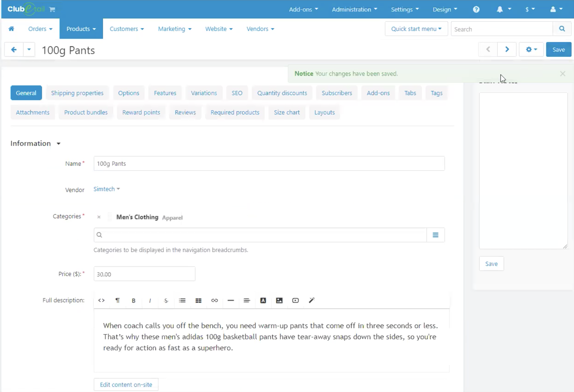Toggle strikethrough formatting in editor
Screen dimensions: 574x392
click(x=166, y=300)
